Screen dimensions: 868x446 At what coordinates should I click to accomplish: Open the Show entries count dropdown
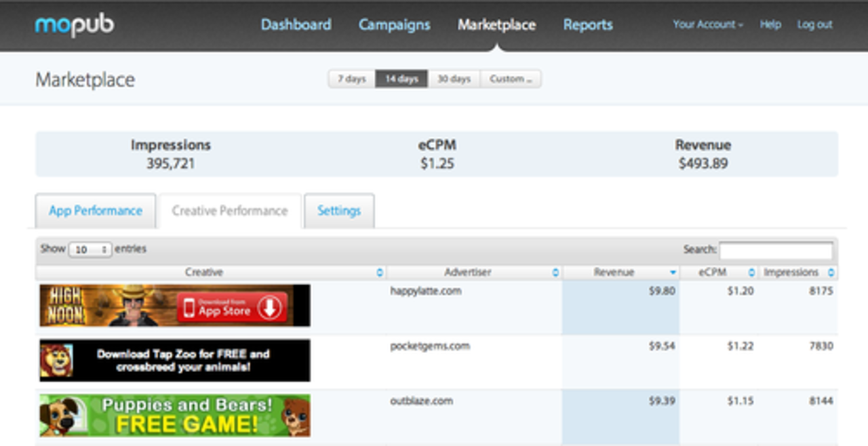(90, 249)
